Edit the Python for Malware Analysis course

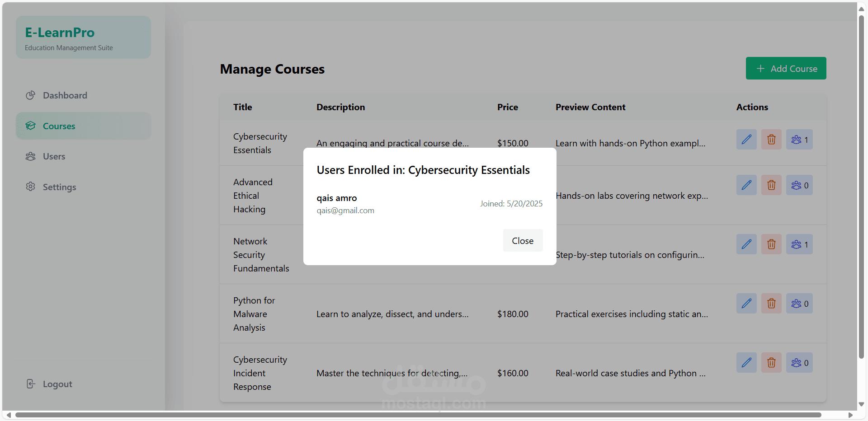click(746, 304)
